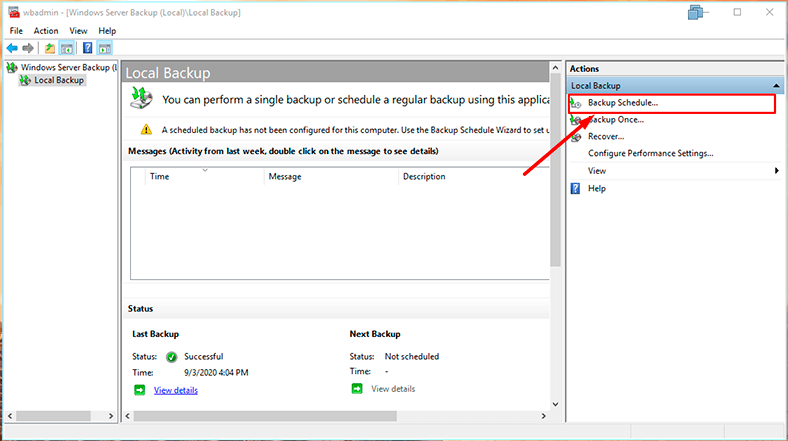Viewport: 788px width, 441px height.
Task: Click green arrow icon beside Next Backup View details
Action: 357,389
